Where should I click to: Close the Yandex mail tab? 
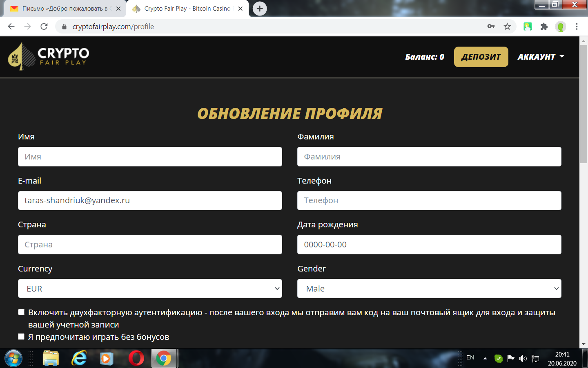point(118,9)
